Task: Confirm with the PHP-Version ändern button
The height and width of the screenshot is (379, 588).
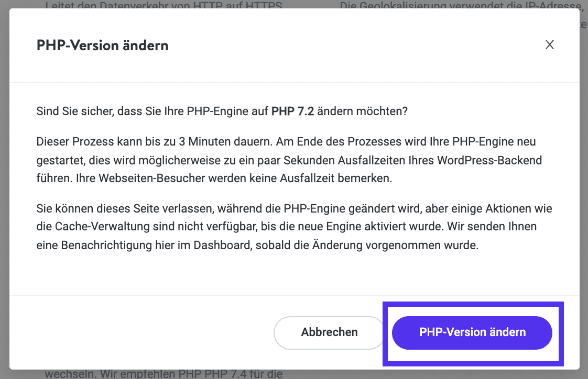Action: [x=472, y=332]
